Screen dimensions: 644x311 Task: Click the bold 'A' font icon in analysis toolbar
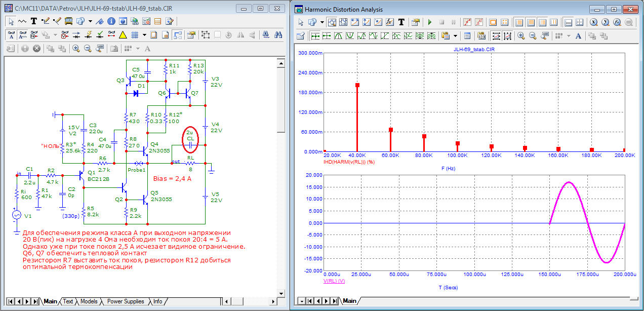pos(578,36)
